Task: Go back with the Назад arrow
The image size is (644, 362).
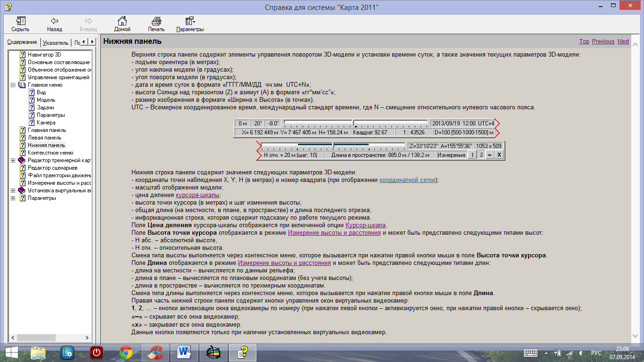Action: click(55, 21)
